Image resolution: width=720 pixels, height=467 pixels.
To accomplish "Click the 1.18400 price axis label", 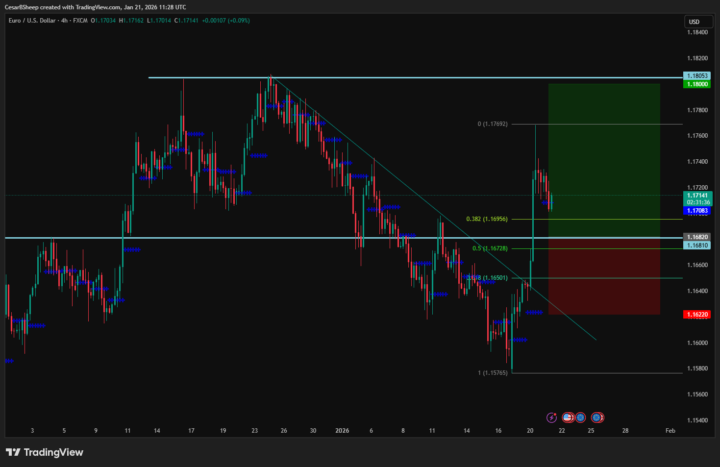I will click(697, 32).
